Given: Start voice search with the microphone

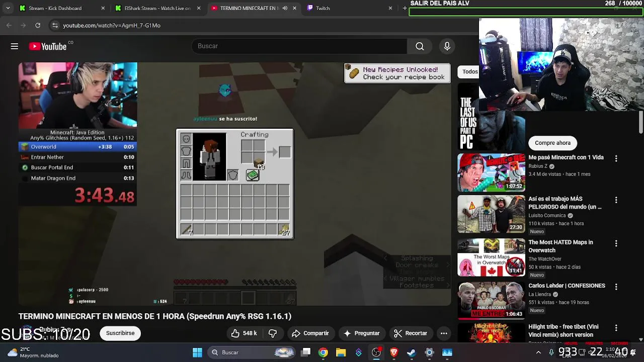Looking at the screenshot, I should (x=447, y=46).
